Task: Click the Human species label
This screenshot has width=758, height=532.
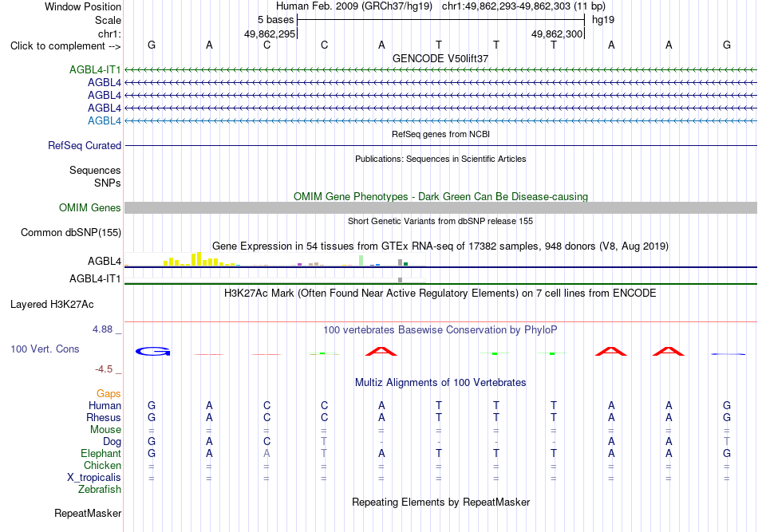Action: (105, 405)
